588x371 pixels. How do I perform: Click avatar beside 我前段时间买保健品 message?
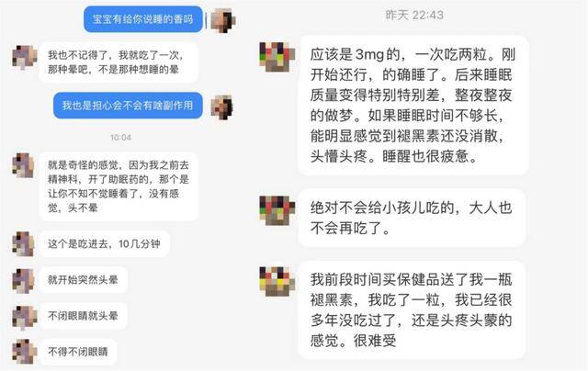[277, 281]
